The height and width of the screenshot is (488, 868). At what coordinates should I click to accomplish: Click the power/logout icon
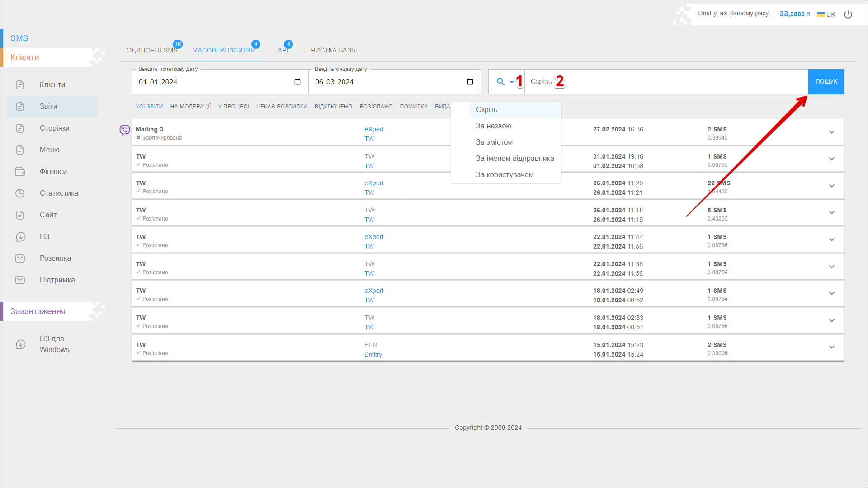pyautogui.click(x=848, y=14)
